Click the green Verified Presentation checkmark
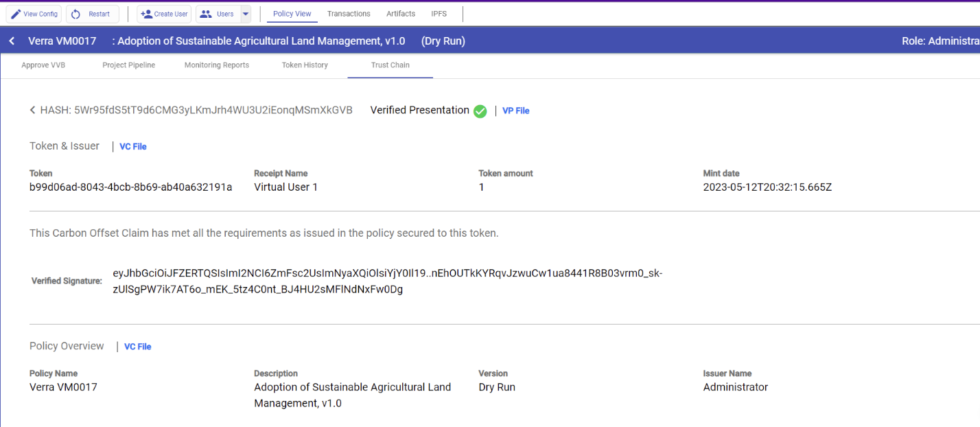The width and height of the screenshot is (980, 427). 480,111
